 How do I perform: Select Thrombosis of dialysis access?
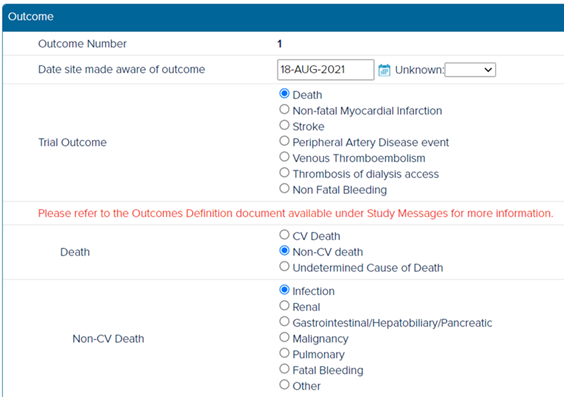(284, 172)
